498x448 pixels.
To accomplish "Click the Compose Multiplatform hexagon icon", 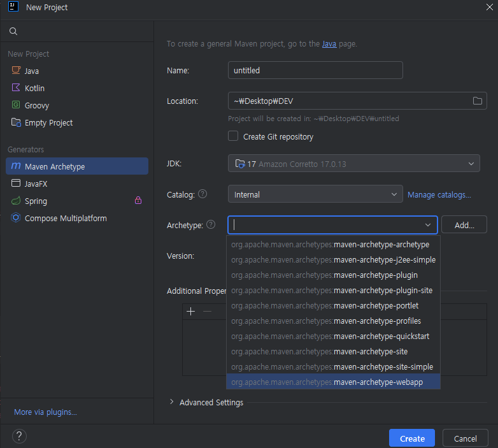I will tap(15, 218).
